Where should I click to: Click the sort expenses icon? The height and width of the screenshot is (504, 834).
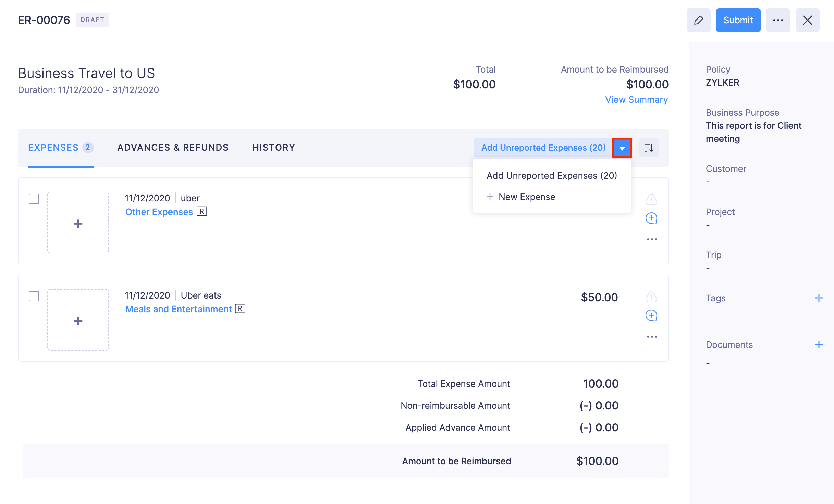(649, 148)
